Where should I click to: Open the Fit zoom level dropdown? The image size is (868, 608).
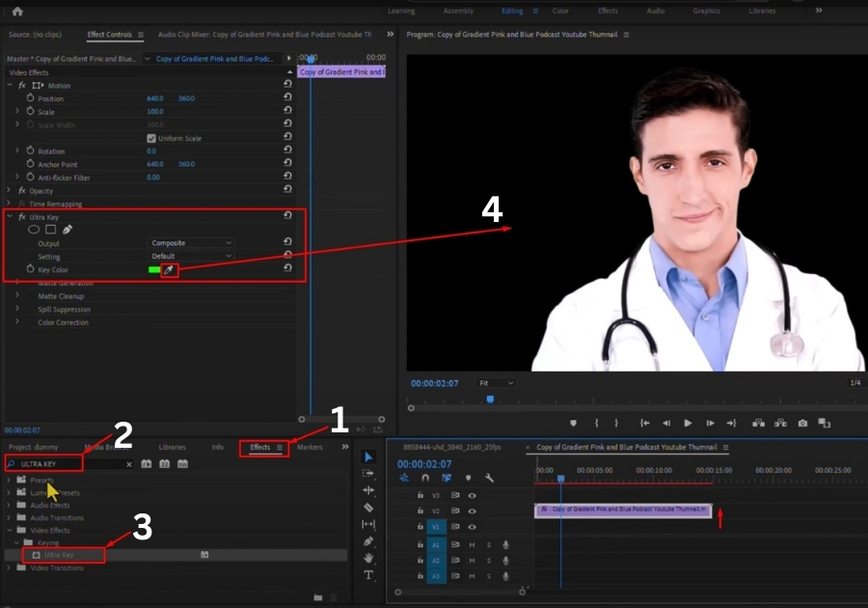(496, 383)
